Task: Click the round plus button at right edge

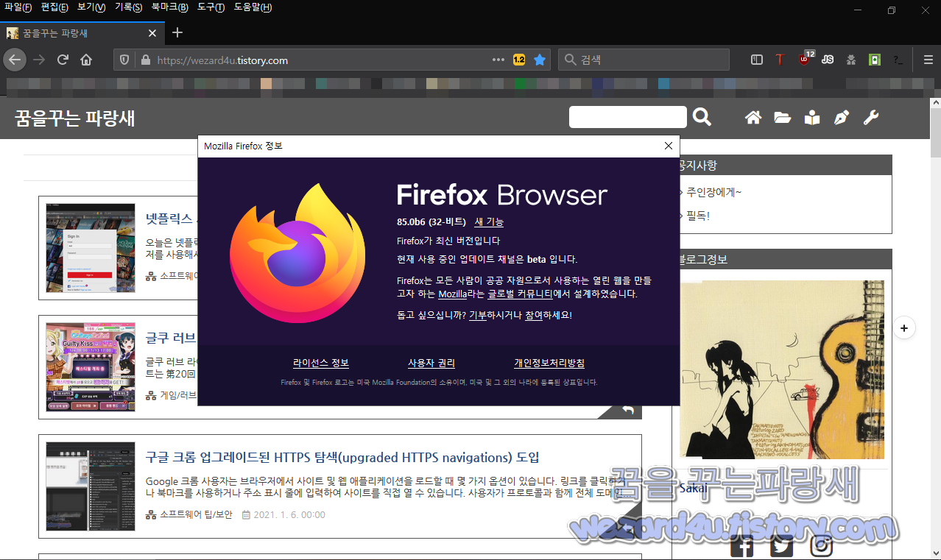Action: click(905, 327)
